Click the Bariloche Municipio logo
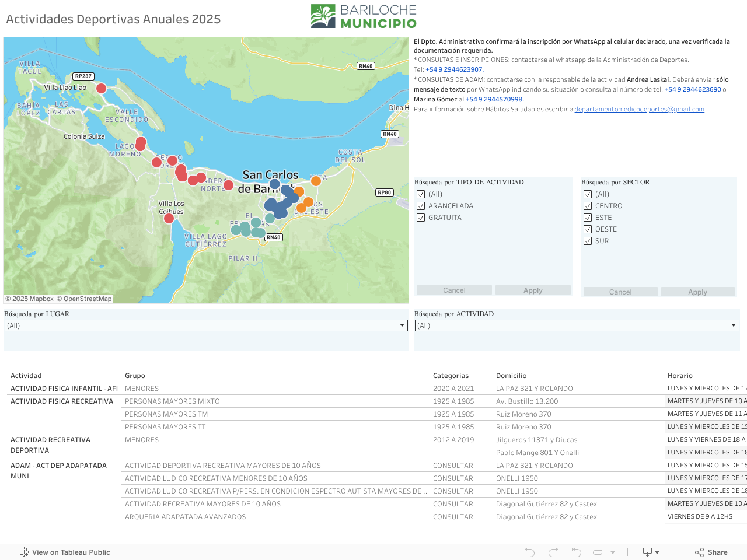 (364, 16)
